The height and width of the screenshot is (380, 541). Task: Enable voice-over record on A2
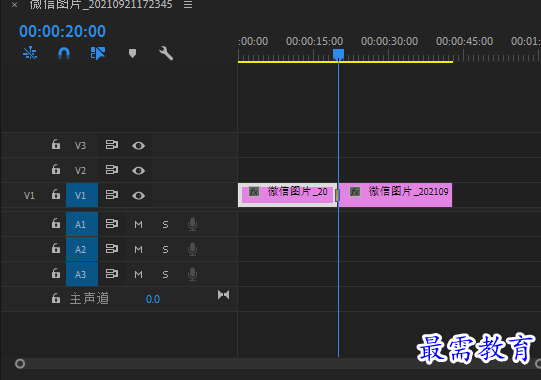[x=193, y=249]
